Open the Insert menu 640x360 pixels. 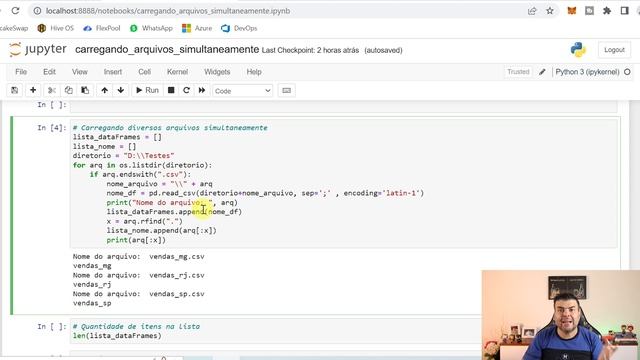pos(113,72)
